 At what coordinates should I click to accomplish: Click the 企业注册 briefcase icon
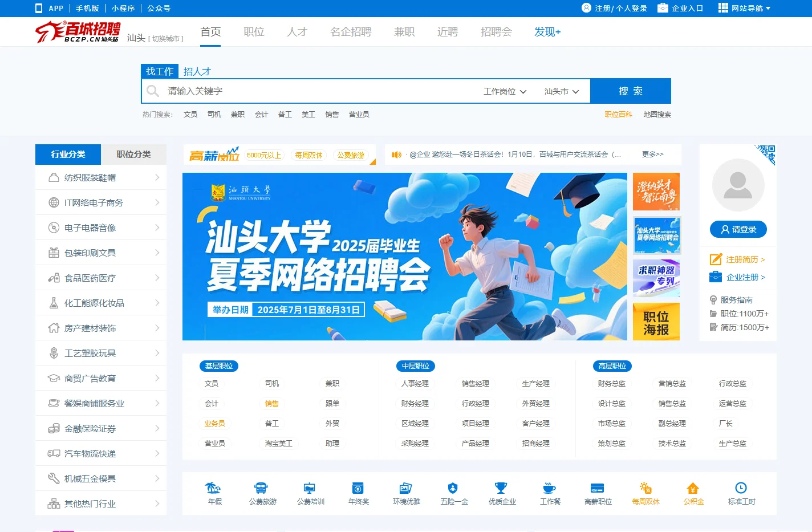(x=716, y=277)
